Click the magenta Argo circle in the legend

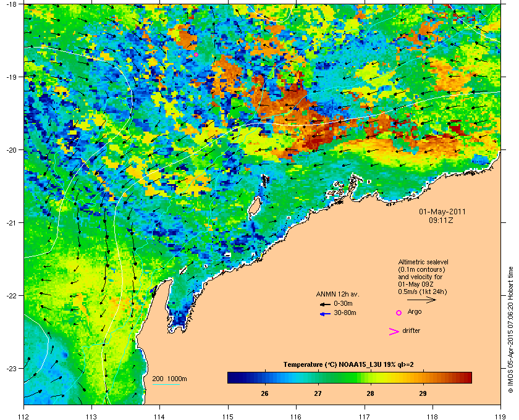pos(399,313)
